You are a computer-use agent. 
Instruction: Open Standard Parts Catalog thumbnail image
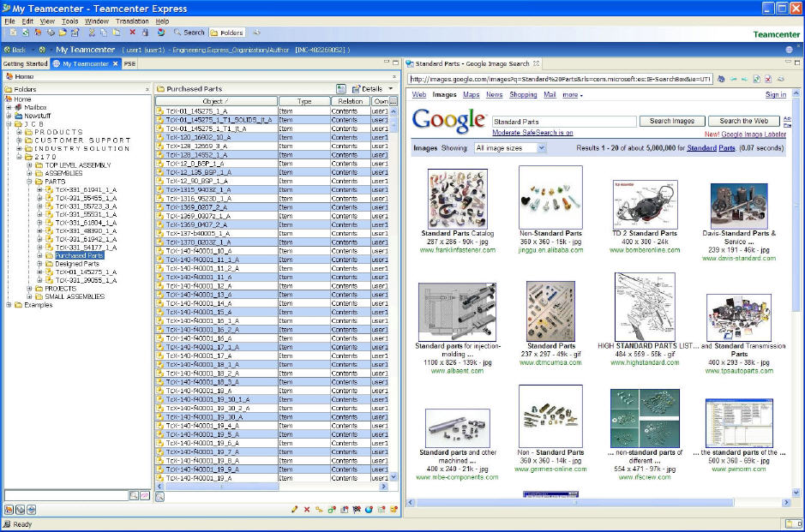(458, 199)
